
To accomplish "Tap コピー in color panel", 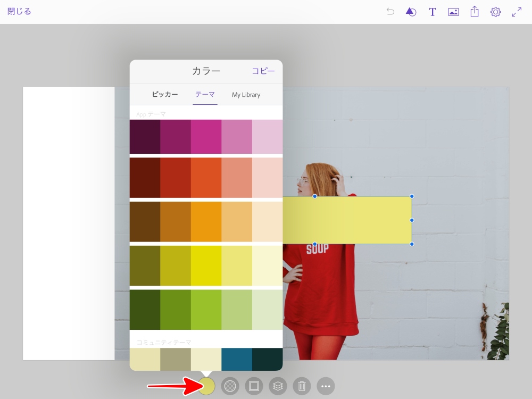I will (263, 71).
